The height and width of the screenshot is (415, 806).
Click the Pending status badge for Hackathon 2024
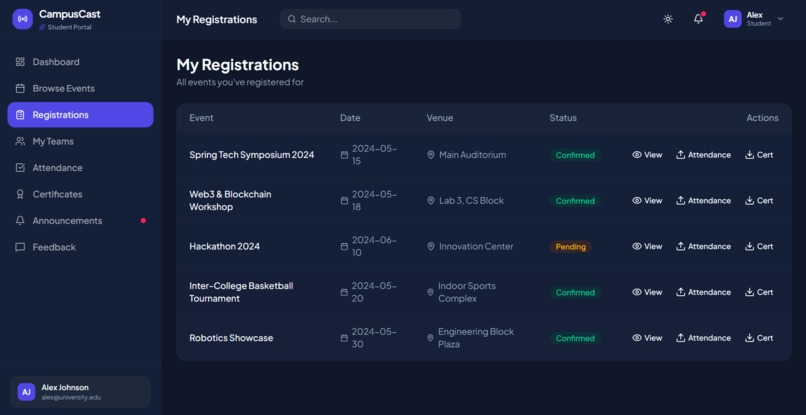pyautogui.click(x=571, y=247)
